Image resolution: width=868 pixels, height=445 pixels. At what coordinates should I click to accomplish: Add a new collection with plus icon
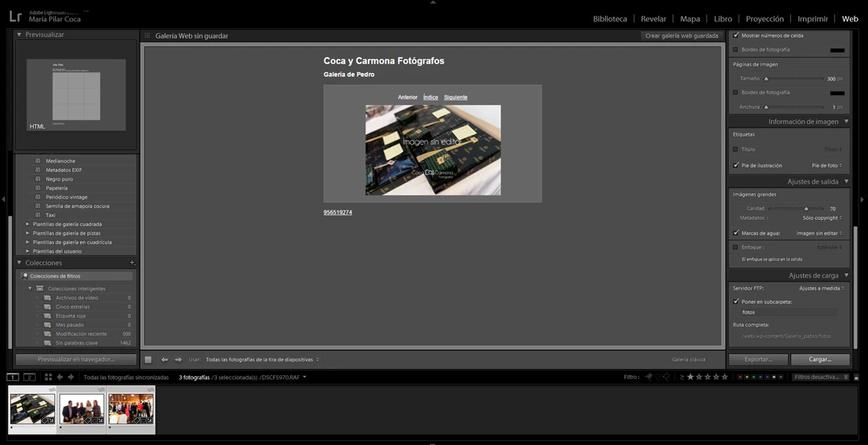point(132,263)
